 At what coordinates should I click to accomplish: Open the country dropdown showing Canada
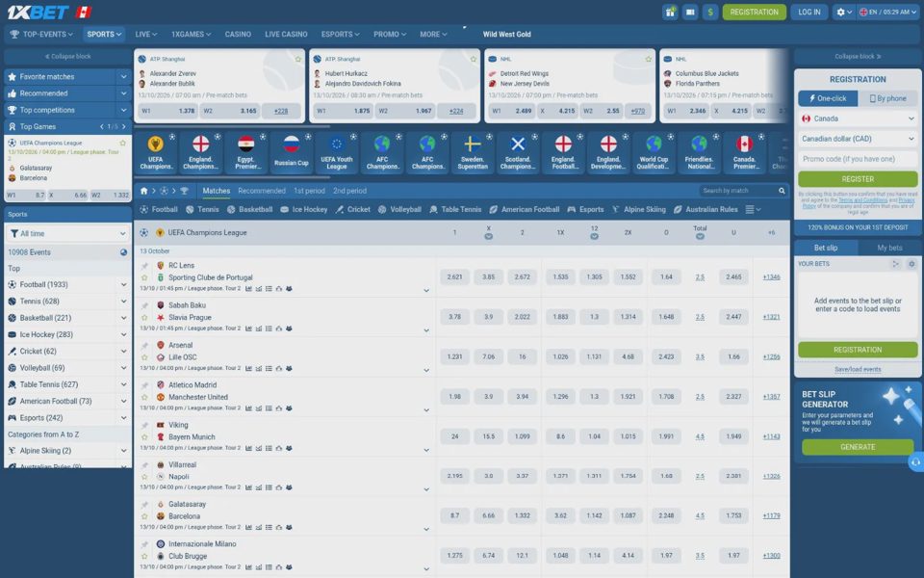pos(858,118)
